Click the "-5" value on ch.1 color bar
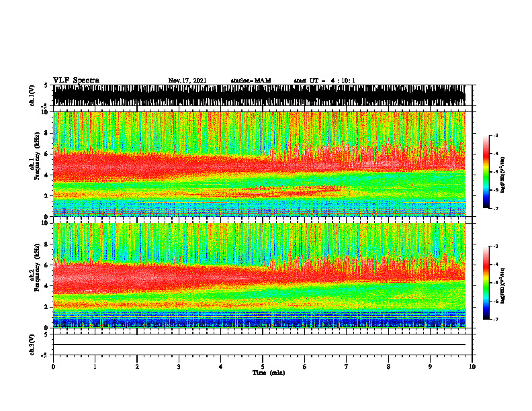 [496, 172]
